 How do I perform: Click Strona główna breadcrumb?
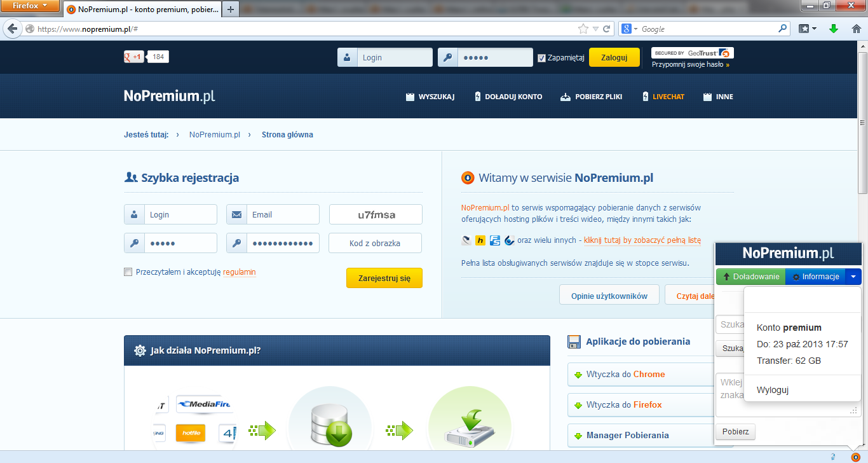click(287, 135)
